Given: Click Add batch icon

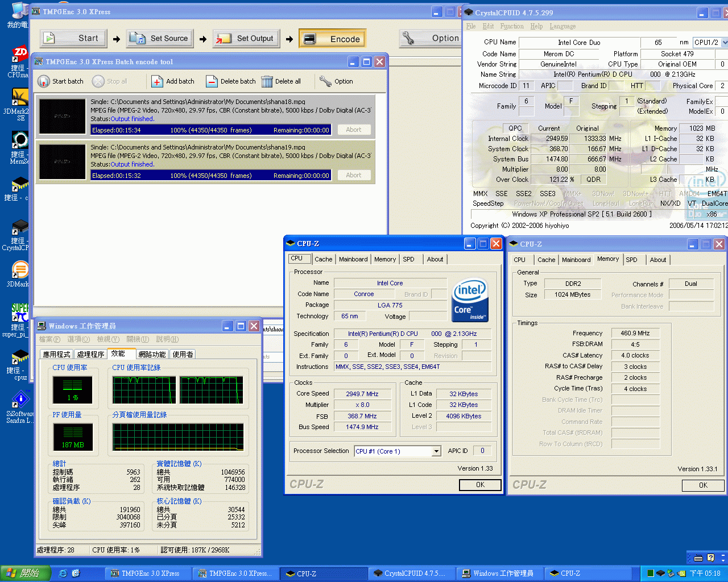Looking at the screenshot, I should [x=158, y=81].
